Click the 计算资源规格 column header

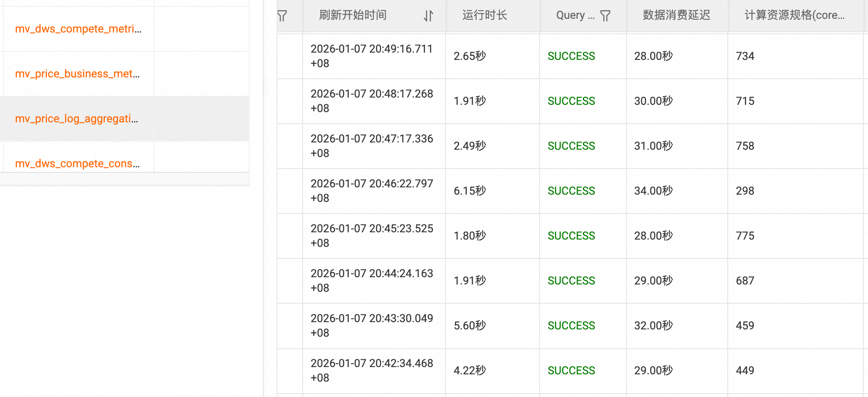click(x=794, y=15)
